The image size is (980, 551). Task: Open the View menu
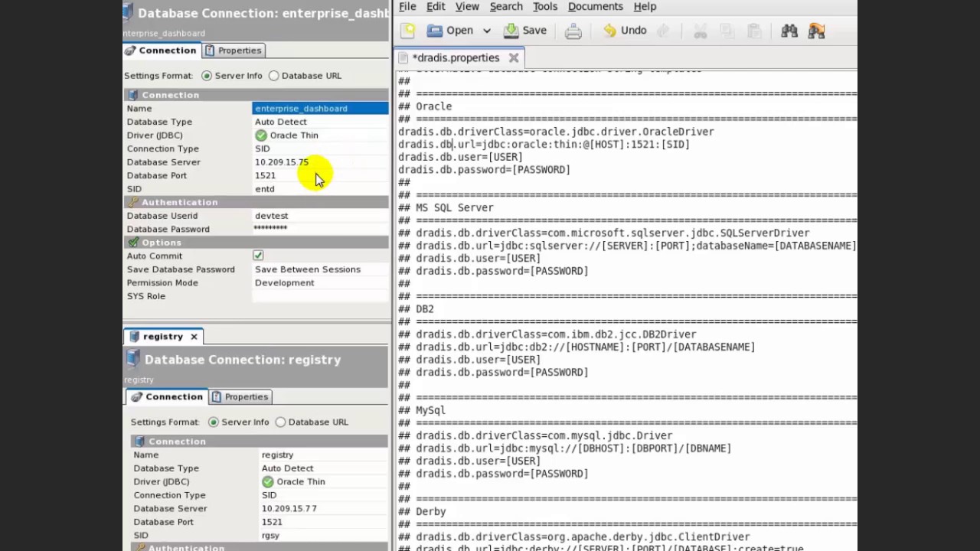(467, 6)
